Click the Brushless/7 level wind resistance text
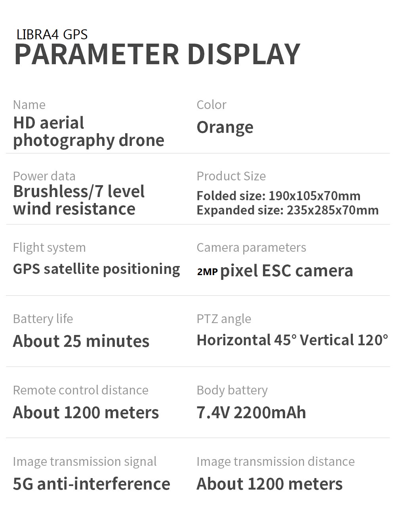The height and width of the screenshot is (532, 396). click(x=78, y=200)
